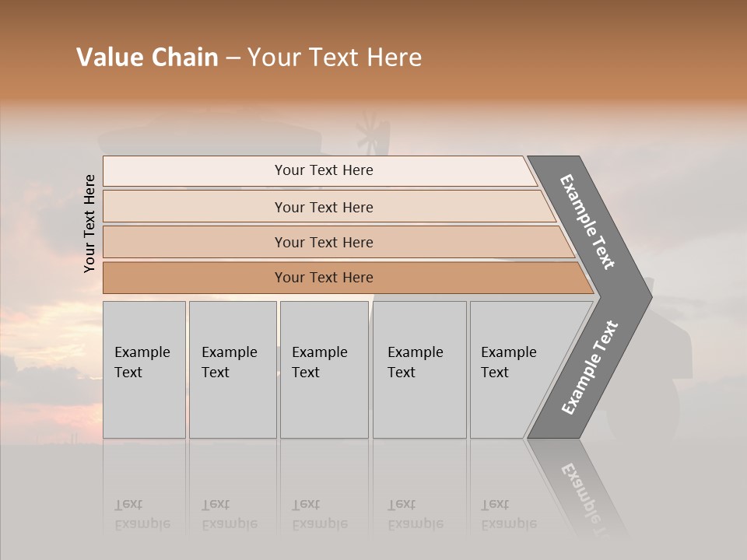Select the middle "Example Text" box

pos(324,369)
